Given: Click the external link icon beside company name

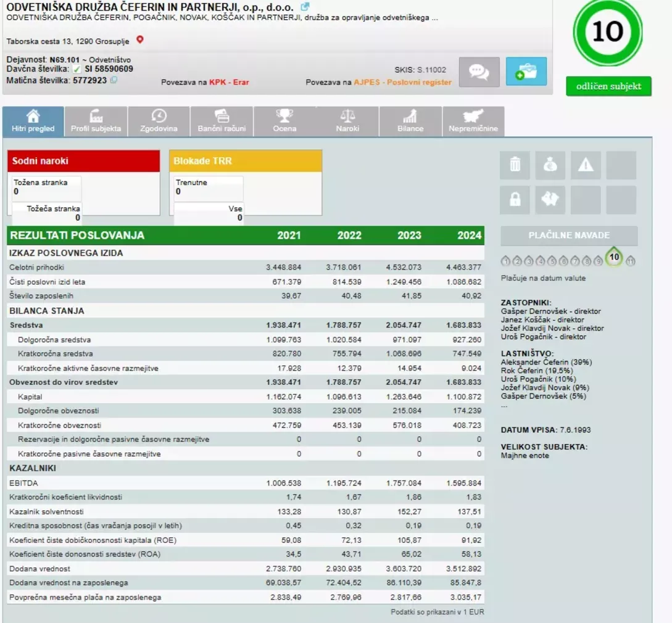Looking at the screenshot, I should (305, 7).
